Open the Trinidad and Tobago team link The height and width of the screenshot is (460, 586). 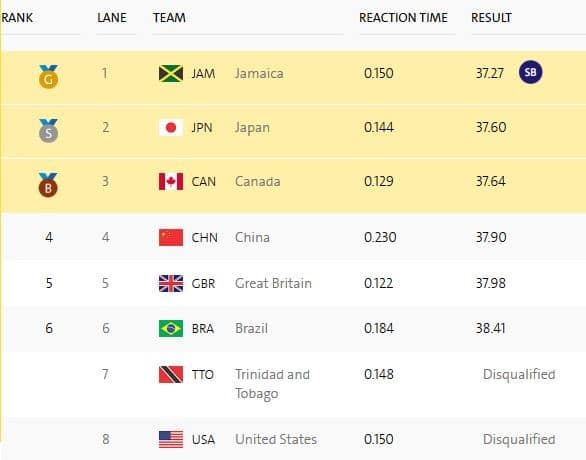pyautogui.click(x=272, y=384)
